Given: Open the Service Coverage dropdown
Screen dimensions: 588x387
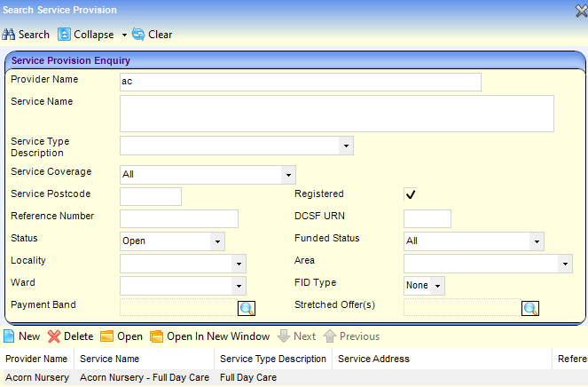Looking at the screenshot, I should pos(286,175).
